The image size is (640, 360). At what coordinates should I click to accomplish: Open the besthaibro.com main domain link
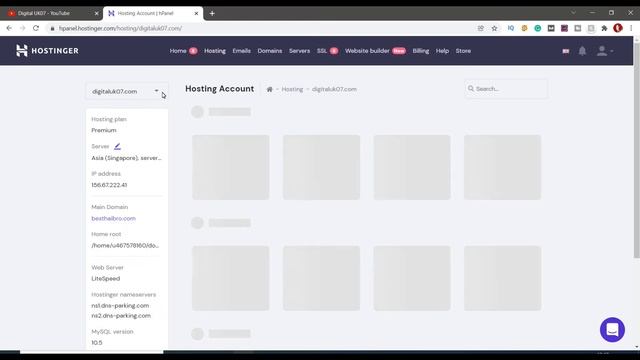tap(113, 218)
